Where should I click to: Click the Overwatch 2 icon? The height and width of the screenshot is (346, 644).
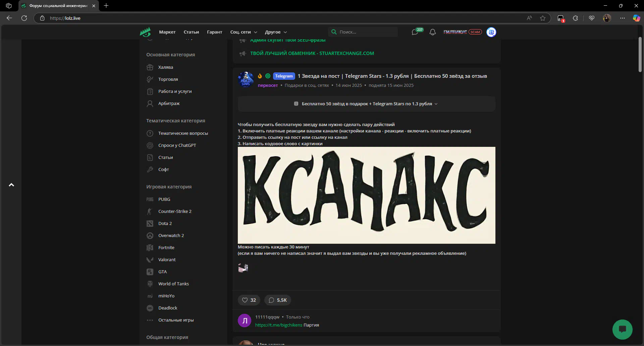[150, 235]
